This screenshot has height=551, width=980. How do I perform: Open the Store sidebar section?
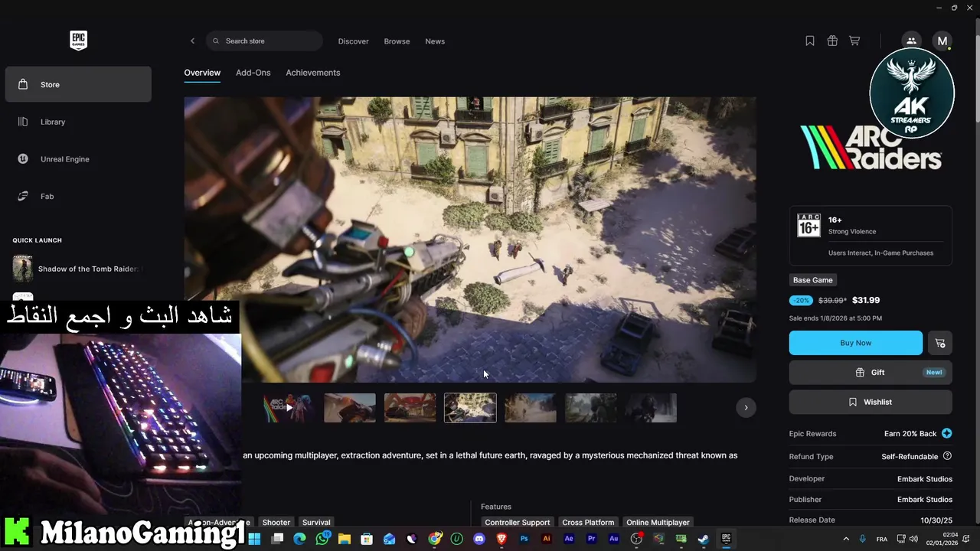[x=78, y=84]
